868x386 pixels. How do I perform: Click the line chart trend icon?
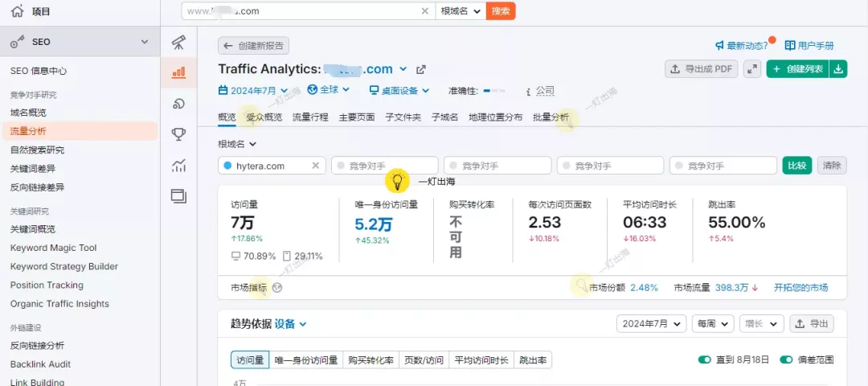178,166
